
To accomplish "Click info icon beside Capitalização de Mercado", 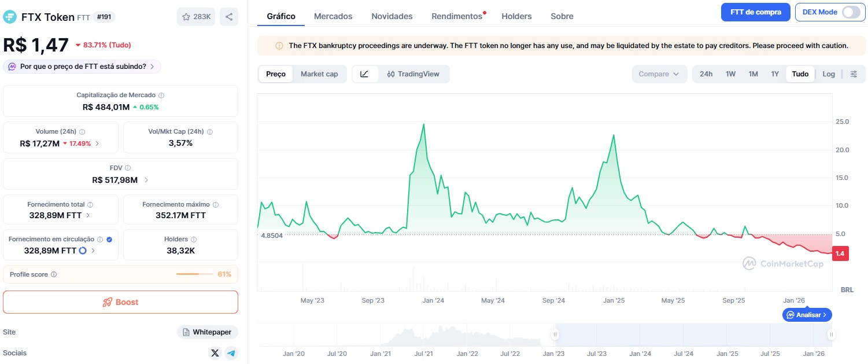I will 161,95.
